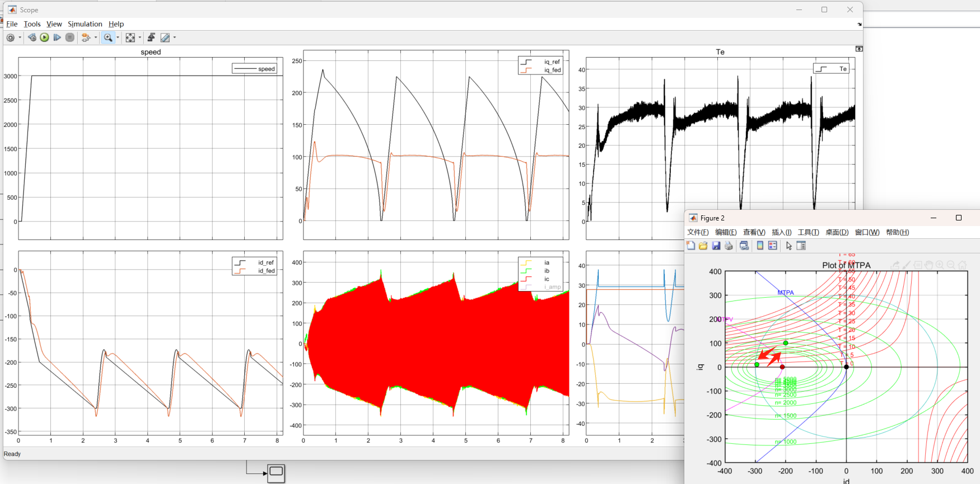This screenshot has height=484, width=980.
Task: Open 工具(T) menu in Figure 2
Action: point(808,232)
